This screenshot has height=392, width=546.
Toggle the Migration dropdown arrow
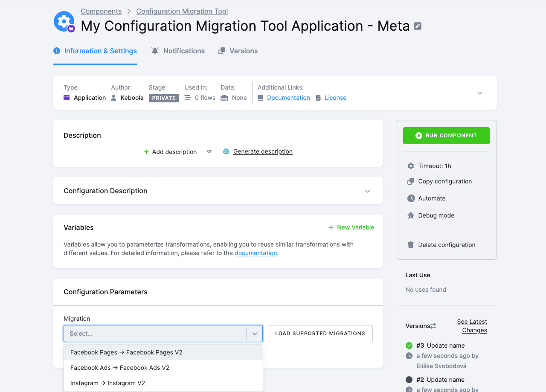tap(255, 334)
